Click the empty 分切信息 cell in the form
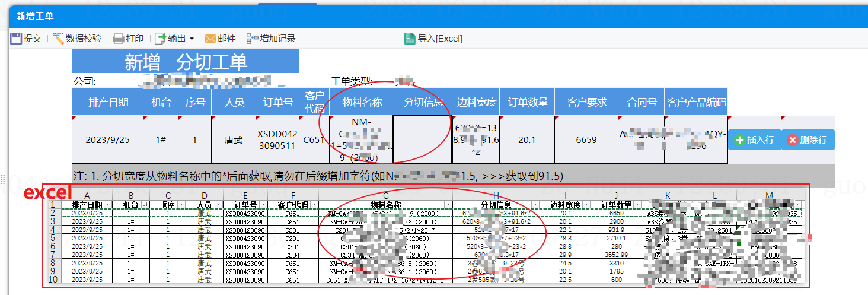Image resolution: width=868 pixels, height=295 pixels. (x=423, y=139)
